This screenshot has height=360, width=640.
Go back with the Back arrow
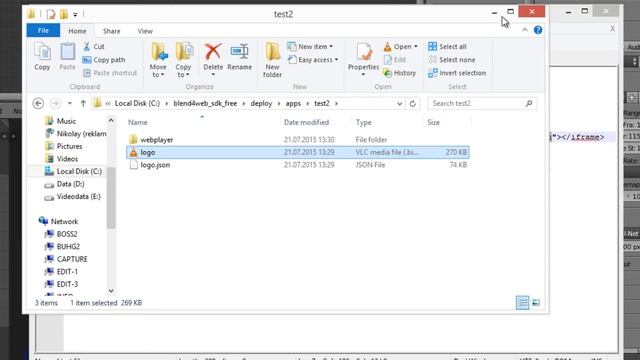(x=38, y=103)
